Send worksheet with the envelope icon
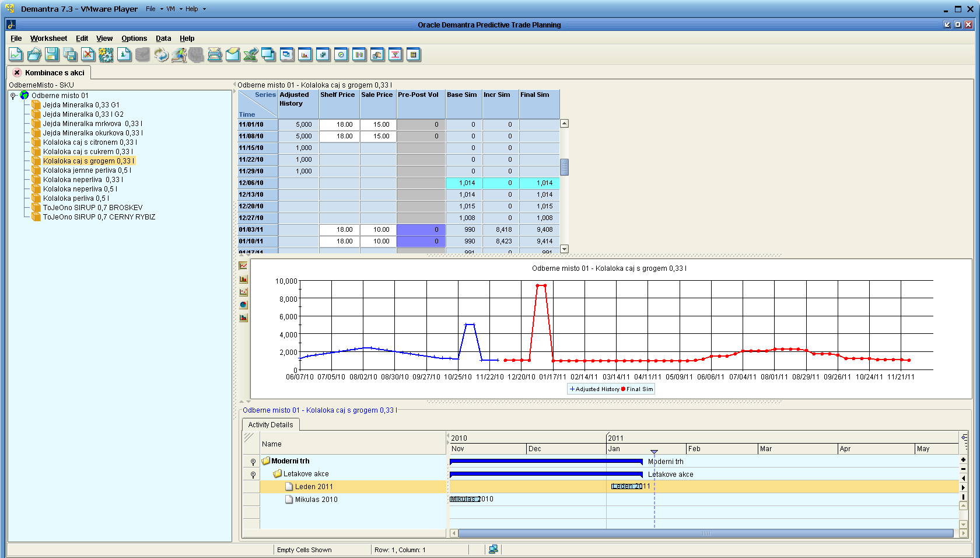Image resolution: width=980 pixels, height=558 pixels. [x=233, y=55]
